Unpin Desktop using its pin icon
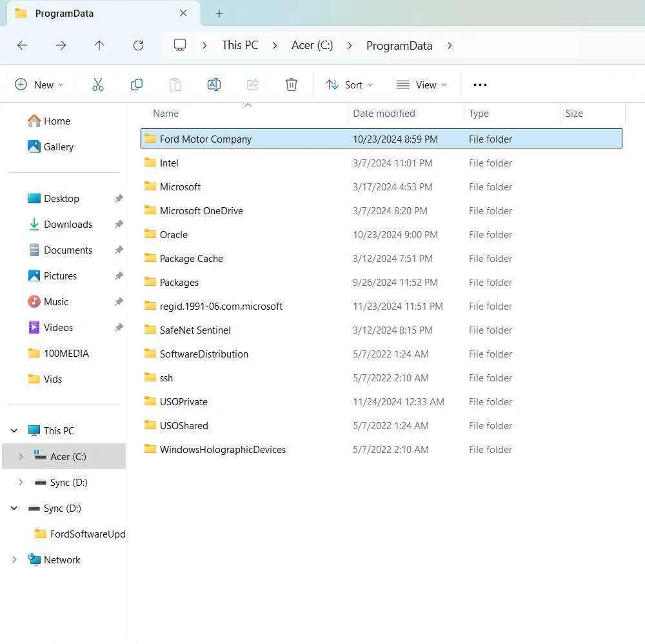This screenshot has height=644, width=645. (119, 198)
